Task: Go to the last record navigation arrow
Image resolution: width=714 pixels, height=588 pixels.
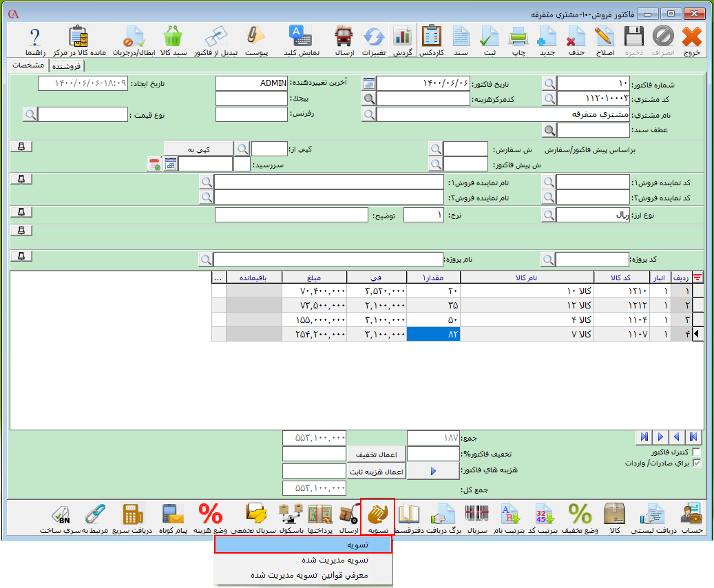Action: (644, 437)
